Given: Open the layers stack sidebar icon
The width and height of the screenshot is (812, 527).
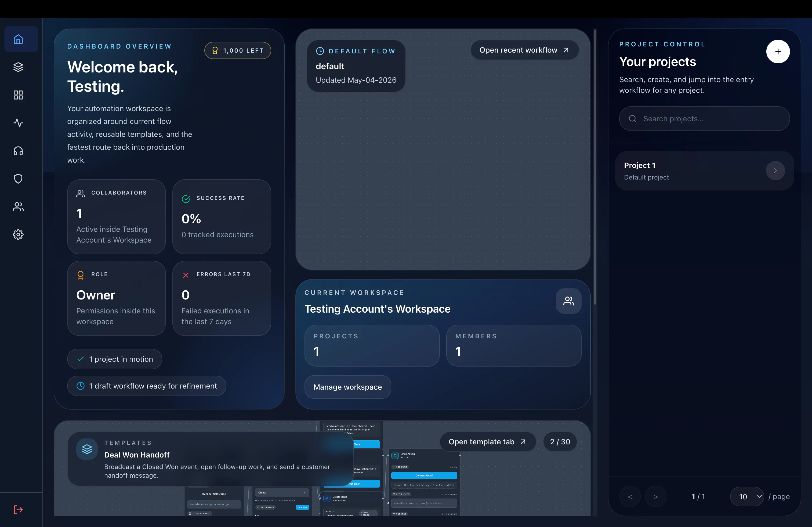Looking at the screenshot, I should pyautogui.click(x=18, y=67).
